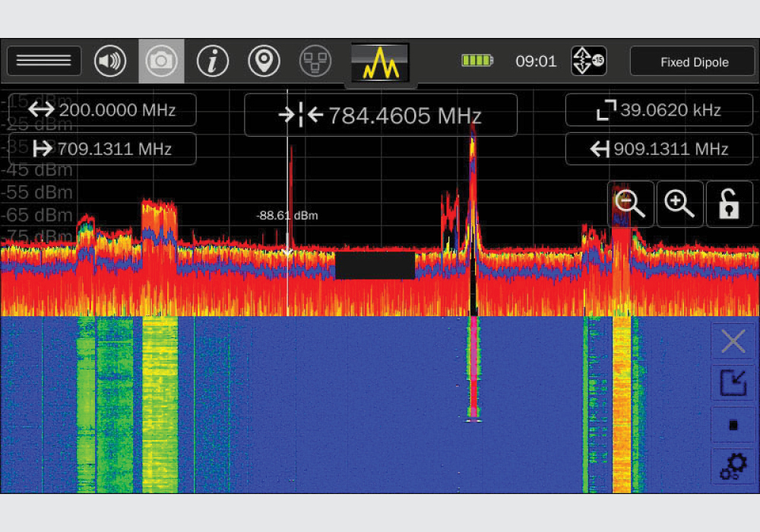
Task: Click the 909.1311 MHz stop frequency button
Action: click(658, 149)
